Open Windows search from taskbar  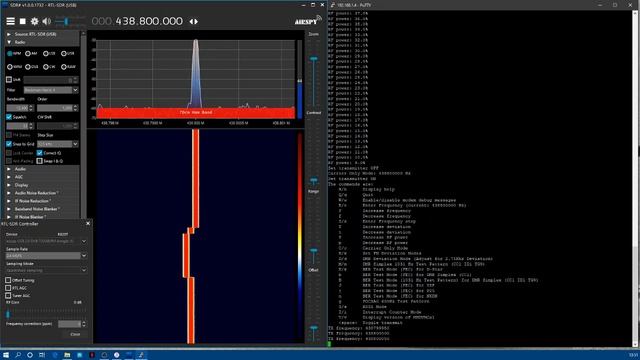tap(18, 355)
